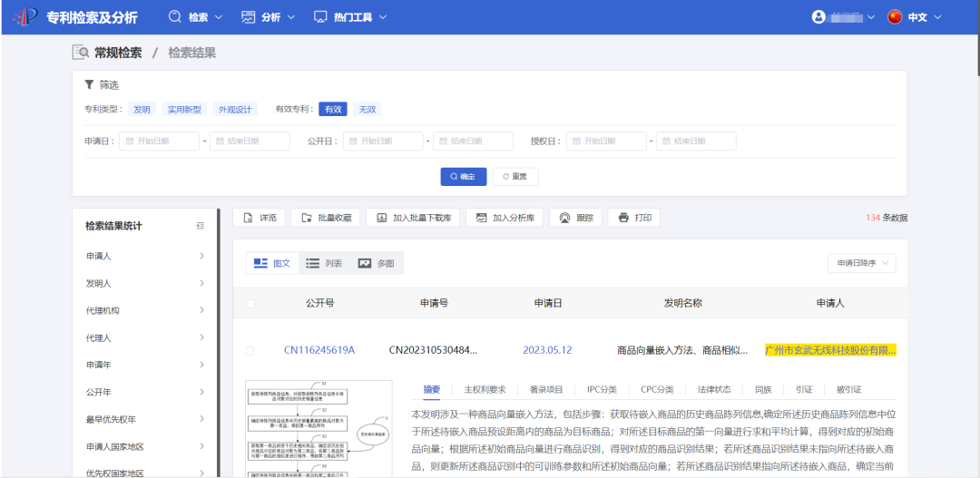
Task: Expand the 代理机构 statistics row
Action: click(145, 310)
